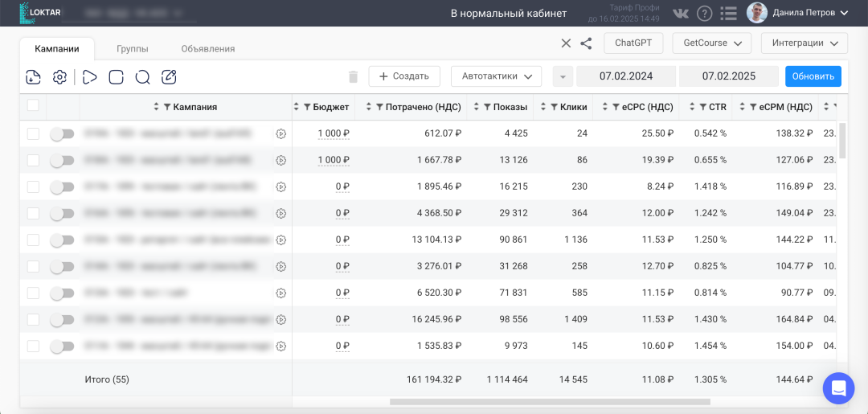
Task: Open the blue chat support bubble
Action: (x=838, y=388)
